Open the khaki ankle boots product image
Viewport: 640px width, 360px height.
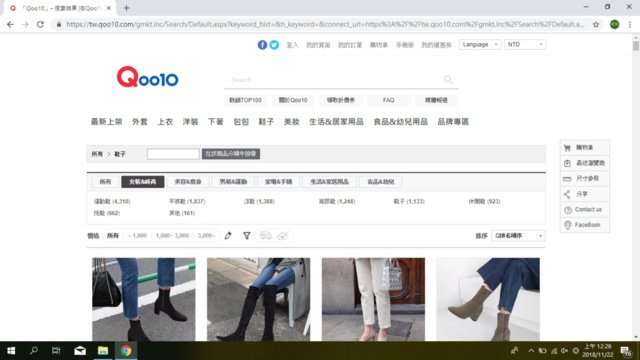tap(488, 299)
